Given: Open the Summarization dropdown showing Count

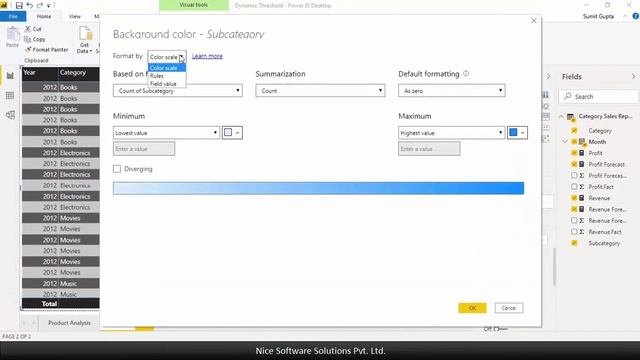Looking at the screenshot, I should click(x=320, y=91).
